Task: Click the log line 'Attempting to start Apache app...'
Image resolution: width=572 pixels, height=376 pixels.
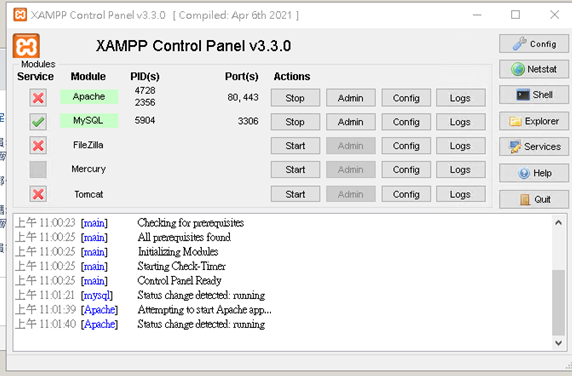Action: pyautogui.click(x=204, y=310)
